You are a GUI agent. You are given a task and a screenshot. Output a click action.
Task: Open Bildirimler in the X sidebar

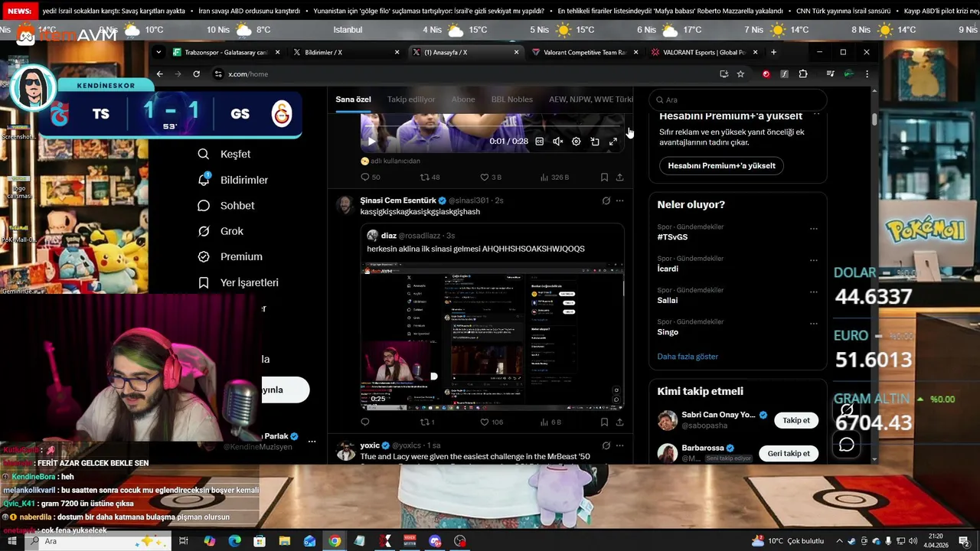tap(233, 180)
